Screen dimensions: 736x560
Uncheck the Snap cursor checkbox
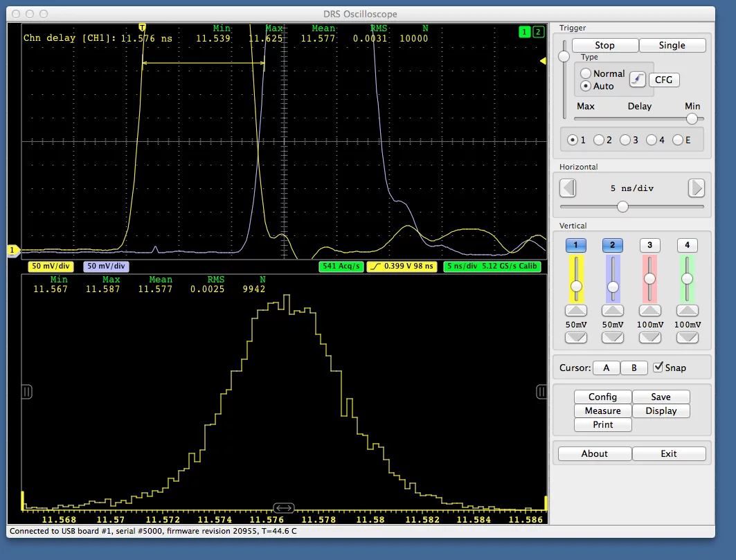[x=657, y=368]
